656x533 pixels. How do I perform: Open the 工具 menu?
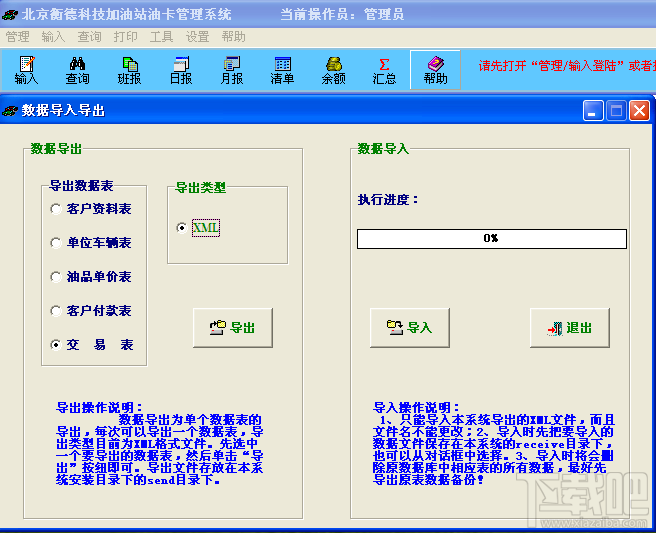[161, 37]
